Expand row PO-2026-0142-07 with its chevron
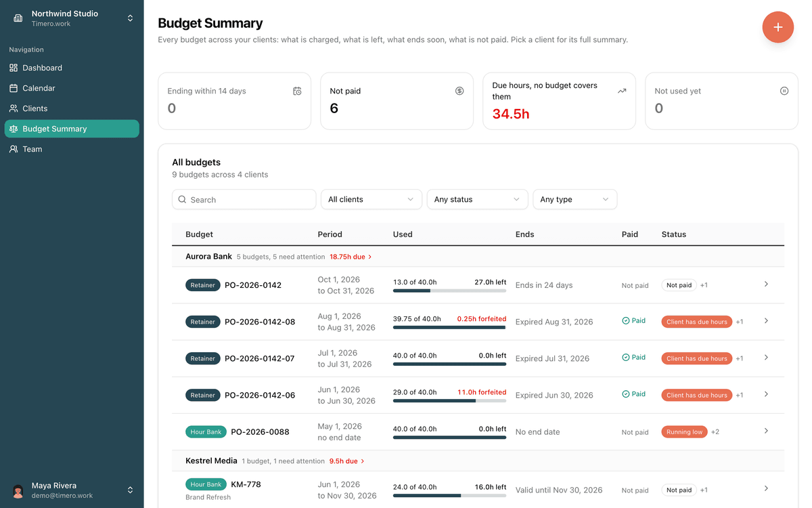The height and width of the screenshot is (508, 812). click(x=766, y=358)
